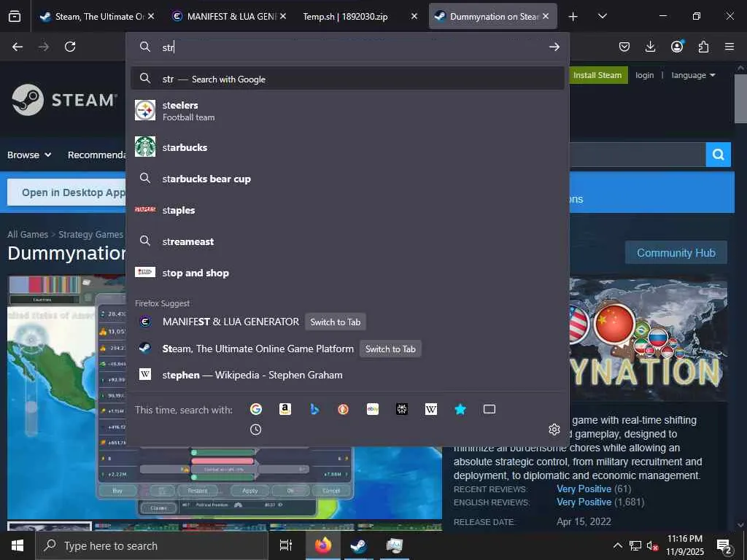The width and height of the screenshot is (747, 560).
Task: Open the Extensions puzzle icon
Action: point(703,47)
